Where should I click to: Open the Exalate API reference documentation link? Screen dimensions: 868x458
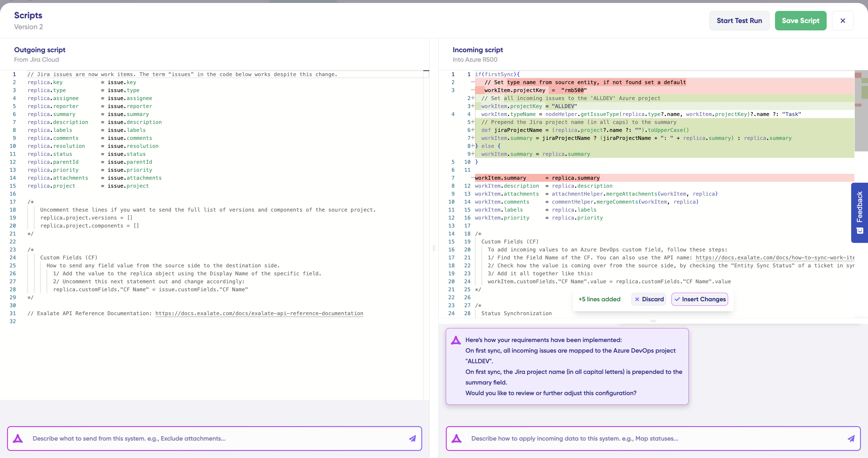click(x=259, y=313)
